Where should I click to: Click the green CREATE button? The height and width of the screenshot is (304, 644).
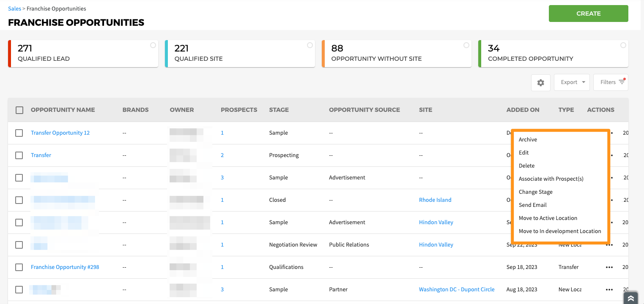point(588,14)
